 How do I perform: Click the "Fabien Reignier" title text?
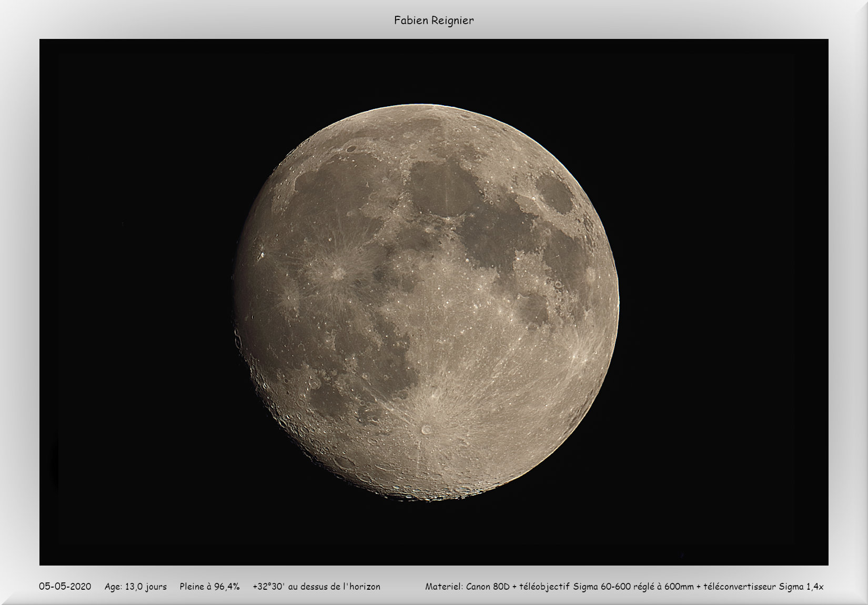pyautogui.click(x=434, y=21)
